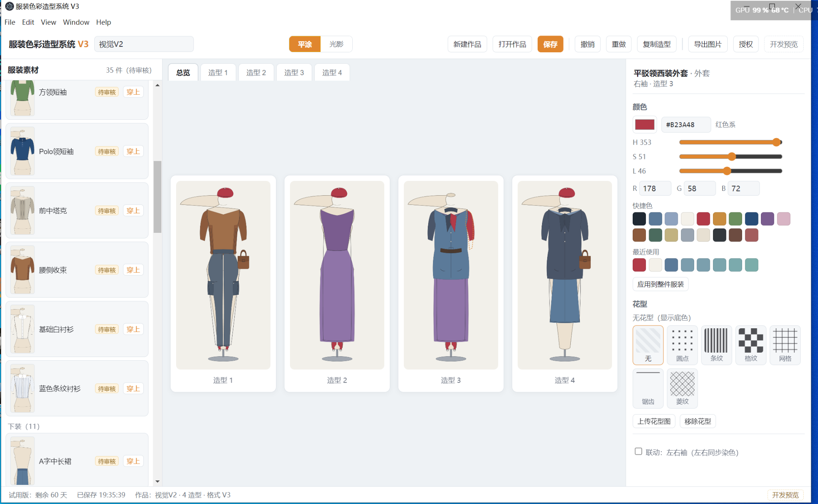Click the 导出图片 button
Screen dimensions: 818x504
[x=707, y=44]
